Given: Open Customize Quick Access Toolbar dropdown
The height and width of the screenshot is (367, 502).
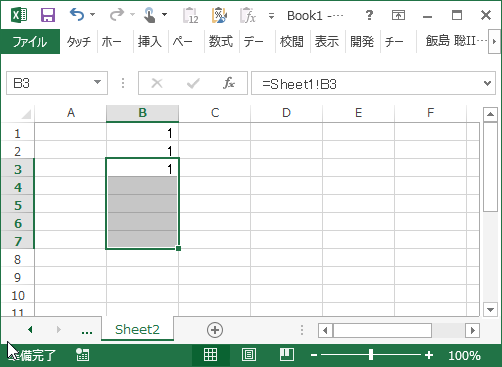Looking at the screenshot, I should pyautogui.click(x=271, y=16).
